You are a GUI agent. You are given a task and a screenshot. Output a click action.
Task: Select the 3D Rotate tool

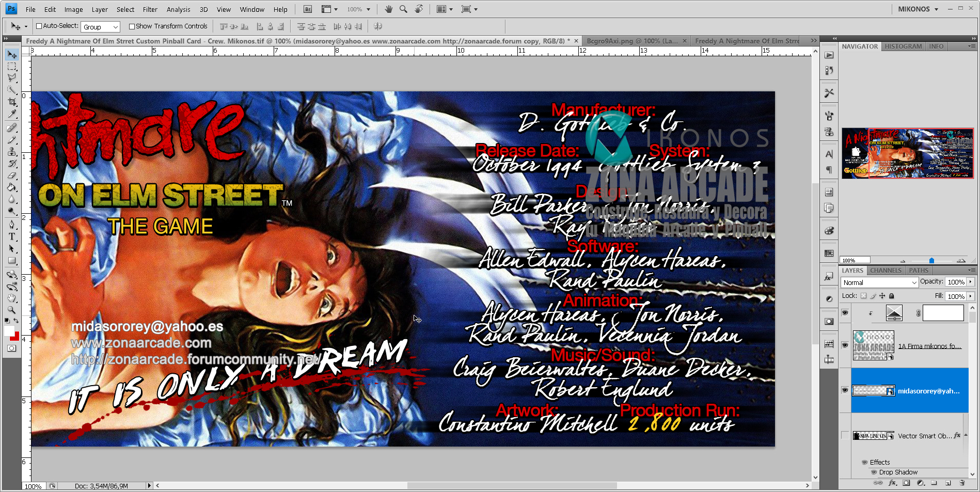point(12,274)
